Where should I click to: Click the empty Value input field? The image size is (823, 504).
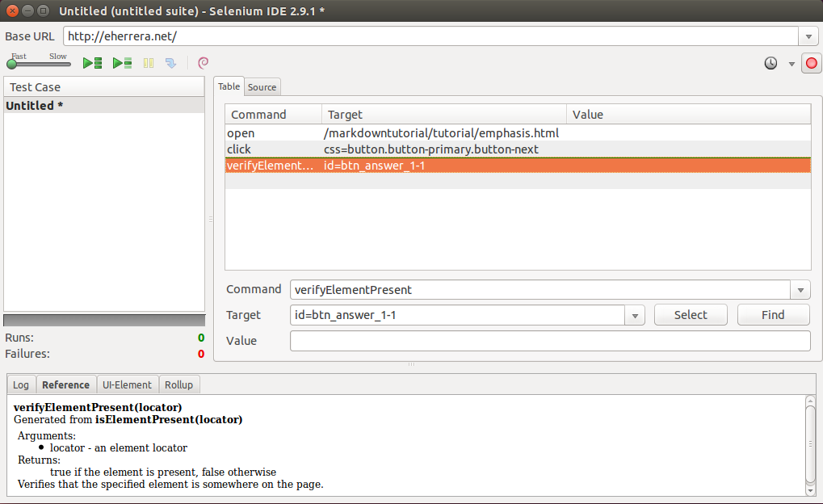click(x=550, y=341)
